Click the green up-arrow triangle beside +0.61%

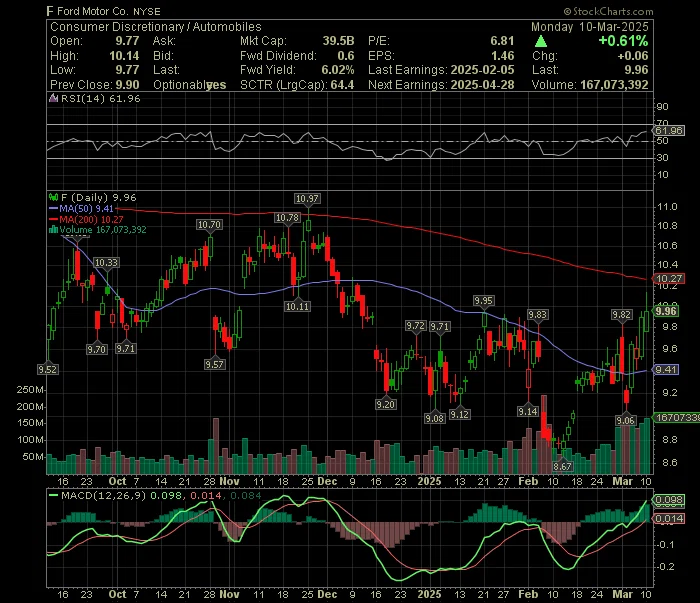tap(541, 42)
